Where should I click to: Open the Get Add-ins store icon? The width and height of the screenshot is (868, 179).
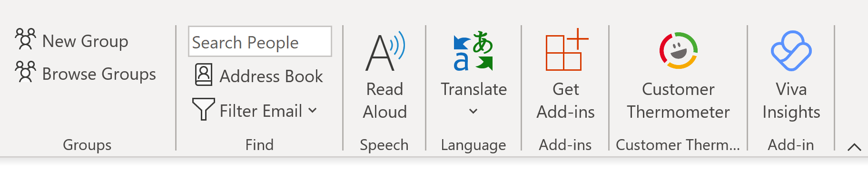coord(566,50)
